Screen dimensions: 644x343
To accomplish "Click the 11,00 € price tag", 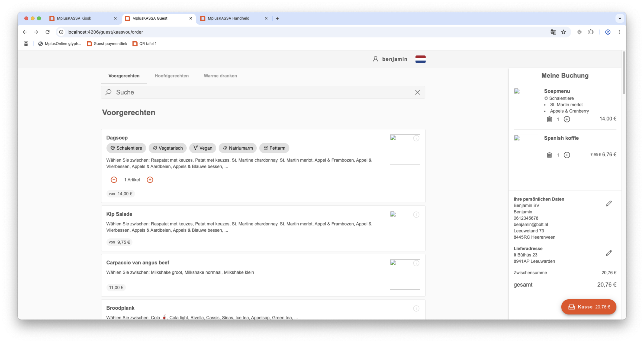I will click(x=116, y=288).
